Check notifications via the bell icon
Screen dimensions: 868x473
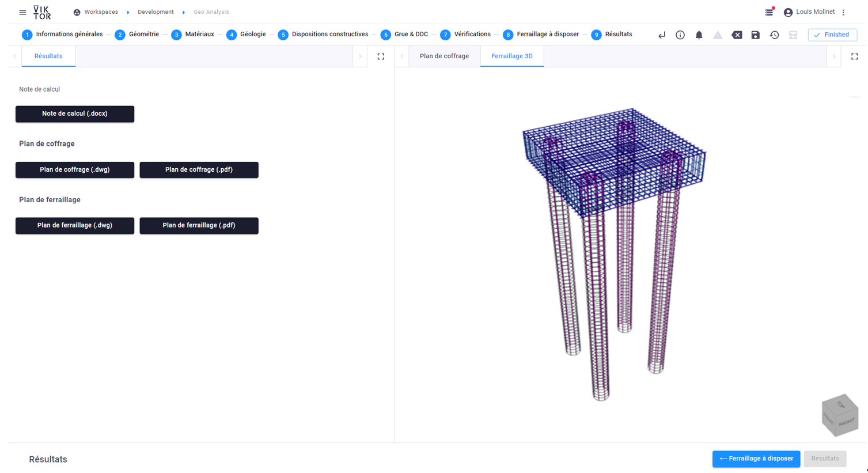coord(699,35)
